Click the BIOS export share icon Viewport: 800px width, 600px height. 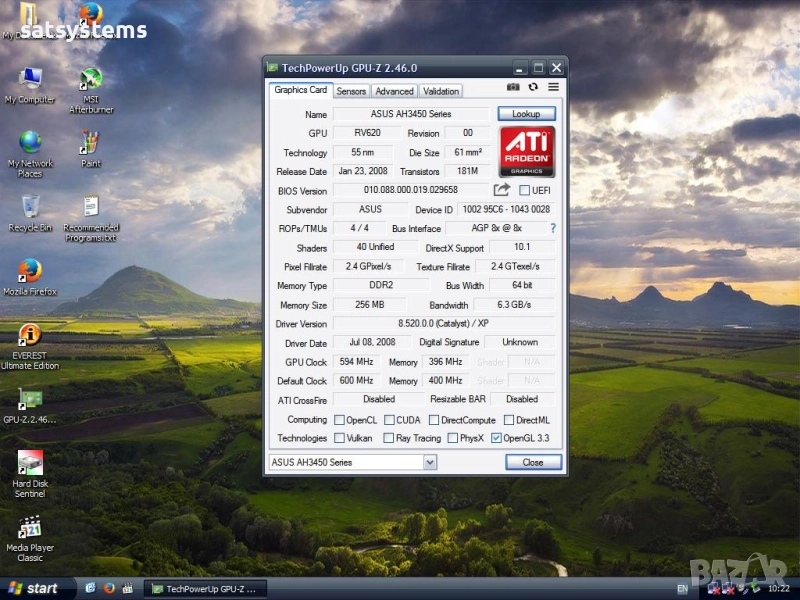pos(502,190)
